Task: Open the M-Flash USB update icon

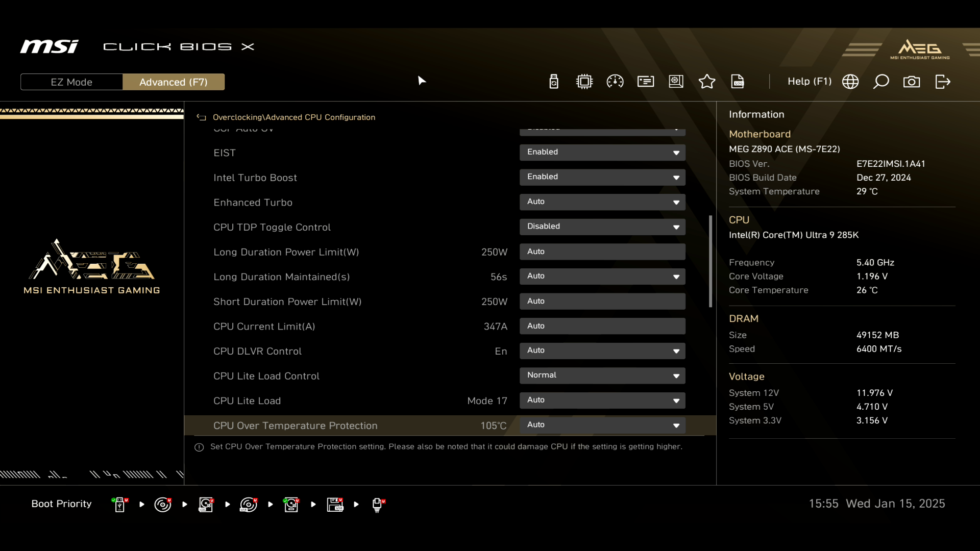Action: [x=554, y=82]
